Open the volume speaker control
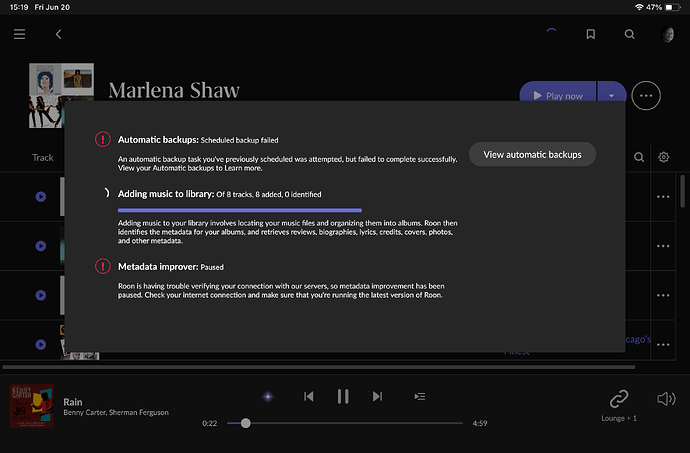 pos(666,399)
